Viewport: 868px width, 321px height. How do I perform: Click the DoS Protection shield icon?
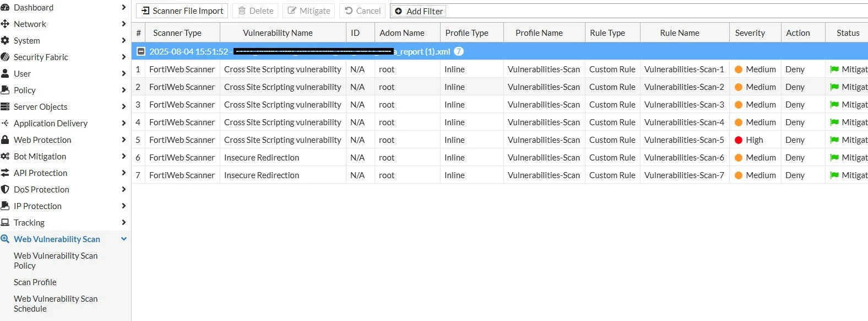click(5, 190)
